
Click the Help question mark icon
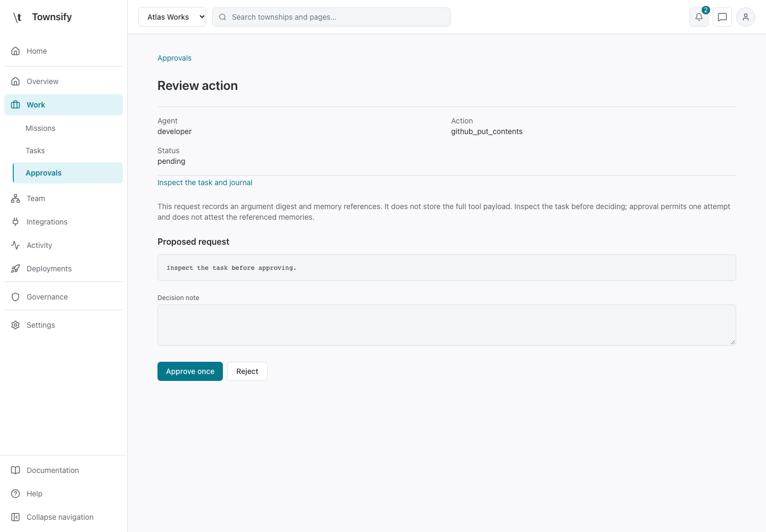[x=15, y=494]
